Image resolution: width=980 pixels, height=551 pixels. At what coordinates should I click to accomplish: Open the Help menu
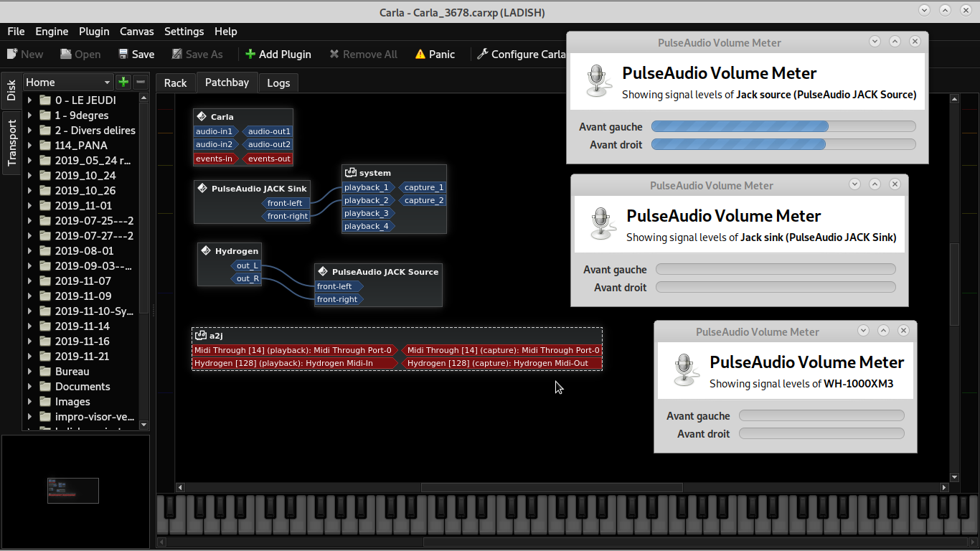226,32
